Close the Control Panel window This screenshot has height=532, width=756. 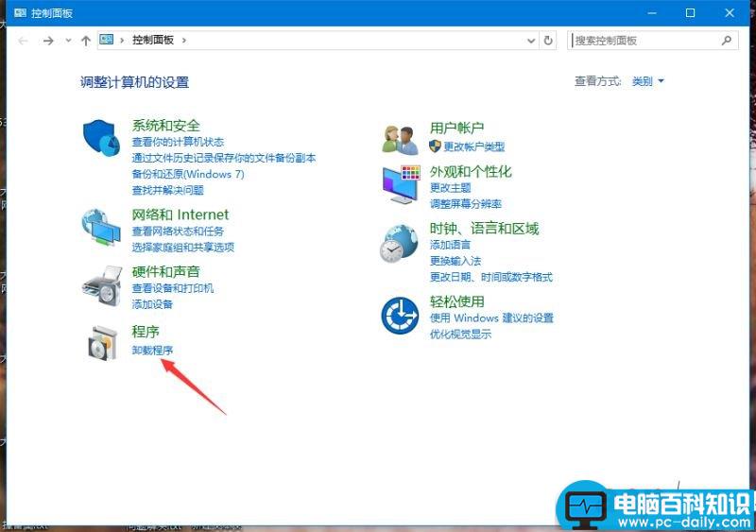click(x=730, y=13)
